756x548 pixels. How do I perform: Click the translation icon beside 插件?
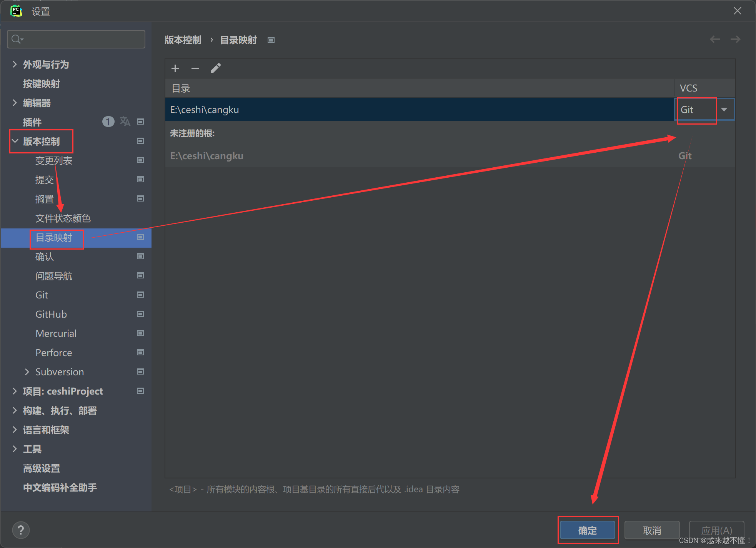[125, 122]
